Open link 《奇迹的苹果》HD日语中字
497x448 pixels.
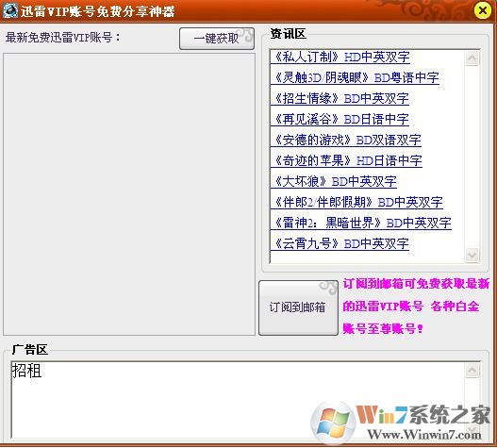(x=347, y=160)
